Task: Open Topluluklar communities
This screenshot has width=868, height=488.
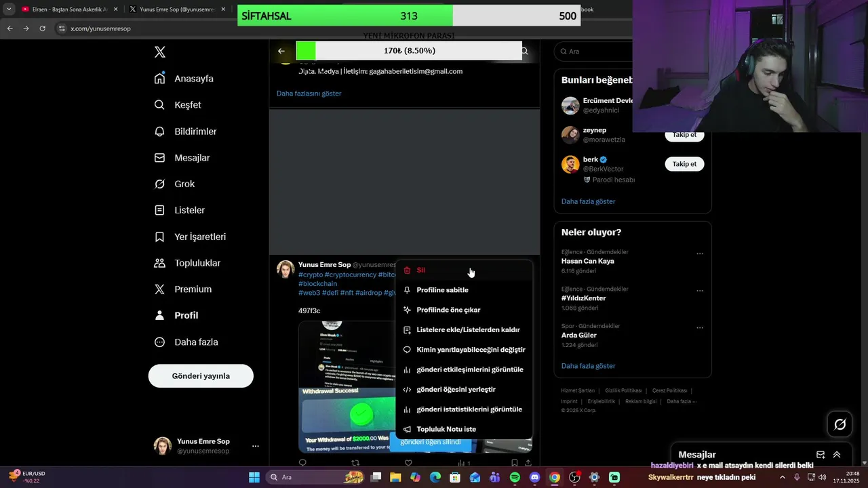Action: (187, 263)
